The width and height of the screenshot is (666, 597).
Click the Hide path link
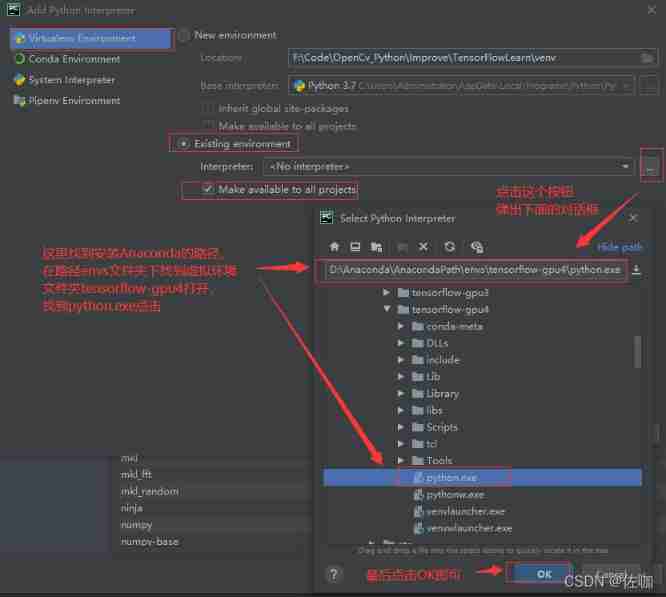(620, 247)
